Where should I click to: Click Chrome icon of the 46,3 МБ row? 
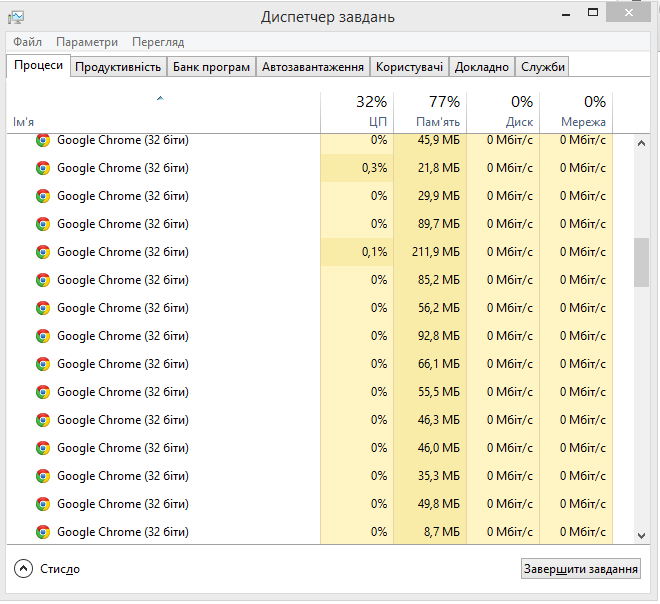pyautogui.click(x=43, y=420)
